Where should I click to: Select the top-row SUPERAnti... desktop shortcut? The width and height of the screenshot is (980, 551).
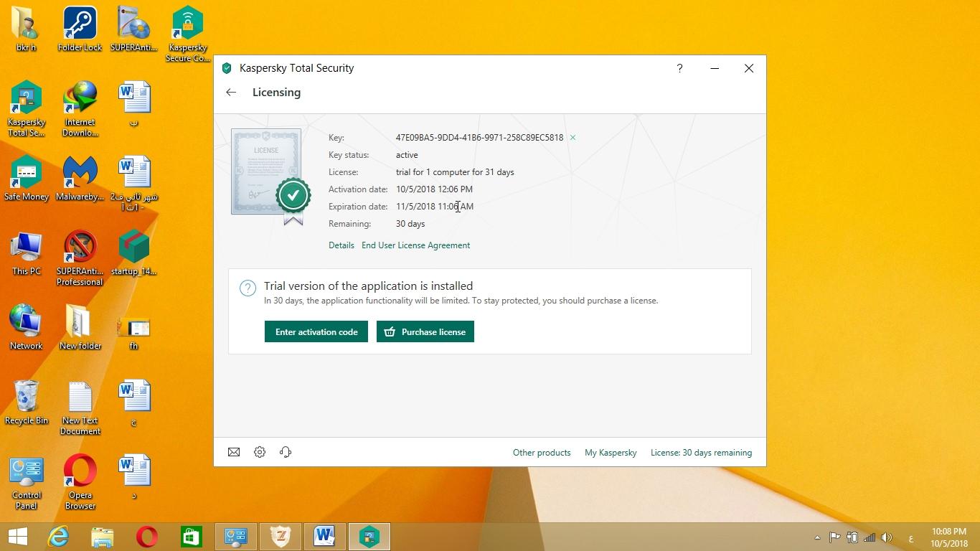pos(134,29)
